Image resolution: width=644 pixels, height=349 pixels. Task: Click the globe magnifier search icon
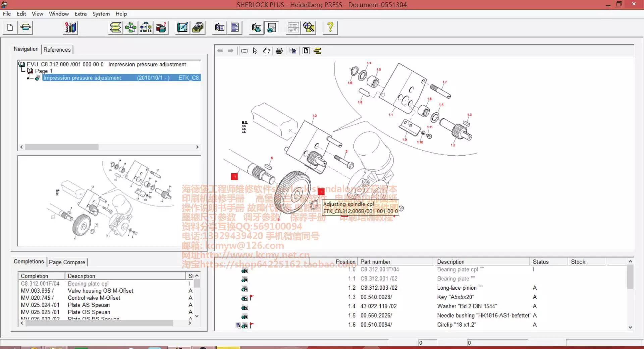point(309,27)
